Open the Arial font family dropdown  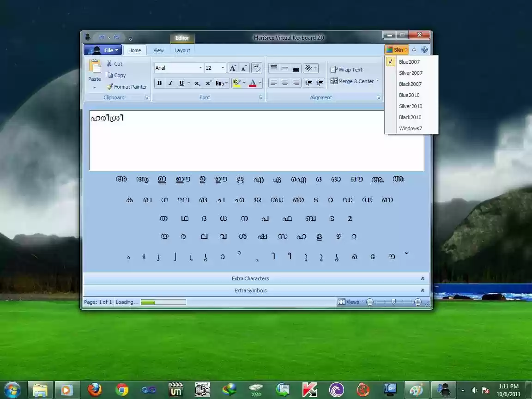point(200,68)
